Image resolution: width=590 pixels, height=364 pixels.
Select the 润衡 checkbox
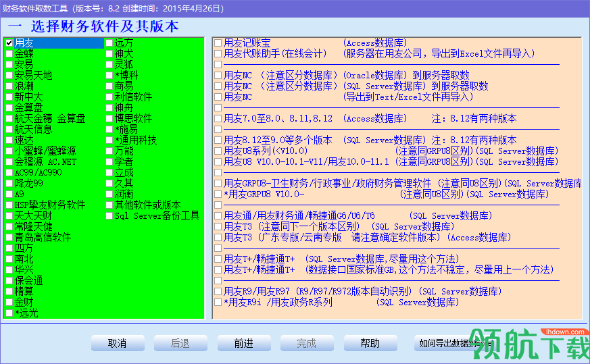[x=109, y=194]
